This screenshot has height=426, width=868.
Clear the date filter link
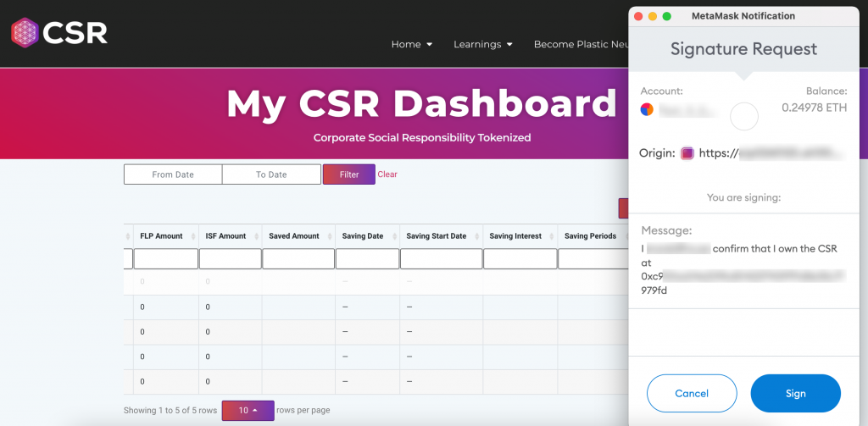[x=387, y=174]
